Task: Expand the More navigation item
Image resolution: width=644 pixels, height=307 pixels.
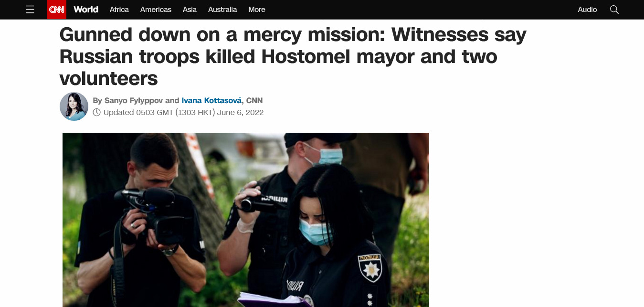Action: pos(257,10)
